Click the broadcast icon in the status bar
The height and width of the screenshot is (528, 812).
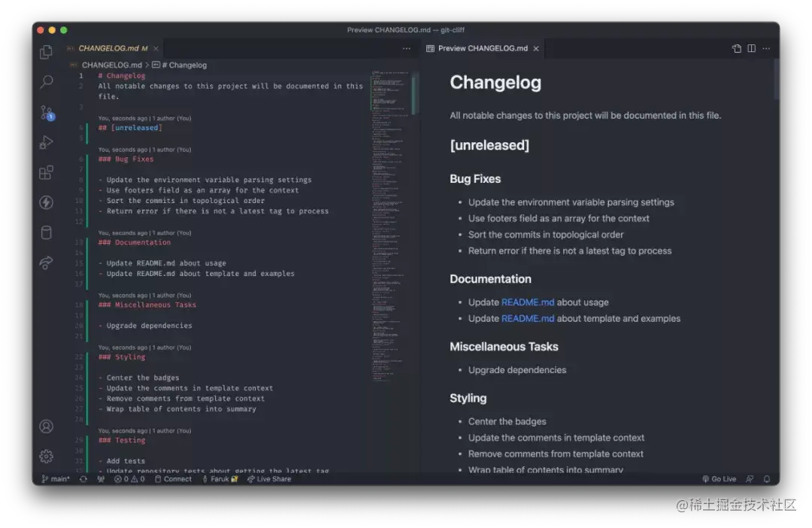coord(101,479)
